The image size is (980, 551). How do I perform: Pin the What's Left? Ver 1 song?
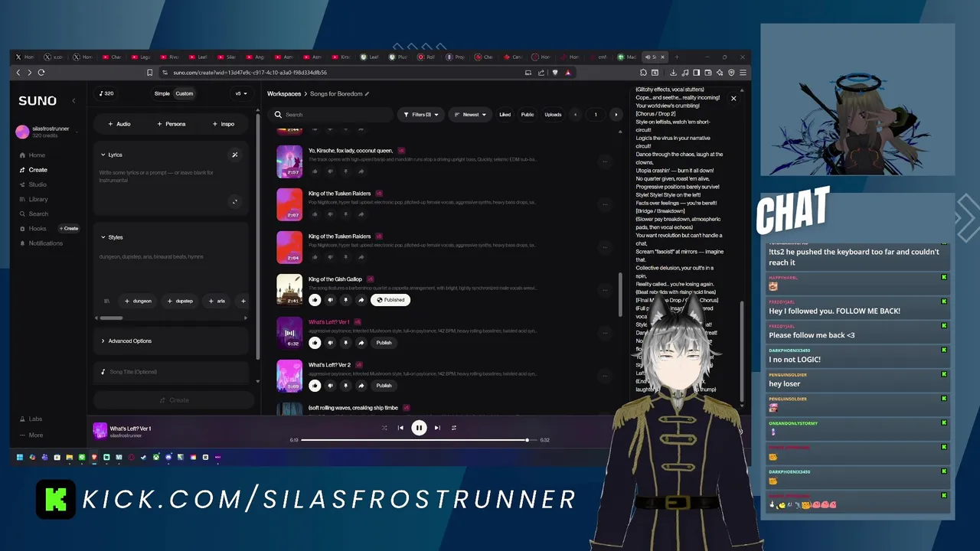click(x=345, y=343)
